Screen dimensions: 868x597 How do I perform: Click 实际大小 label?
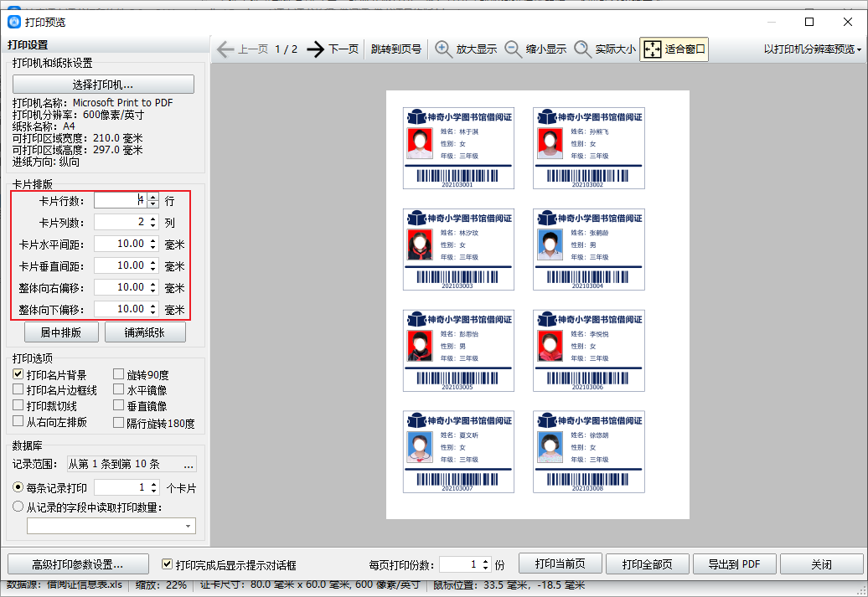(x=615, y=49)
